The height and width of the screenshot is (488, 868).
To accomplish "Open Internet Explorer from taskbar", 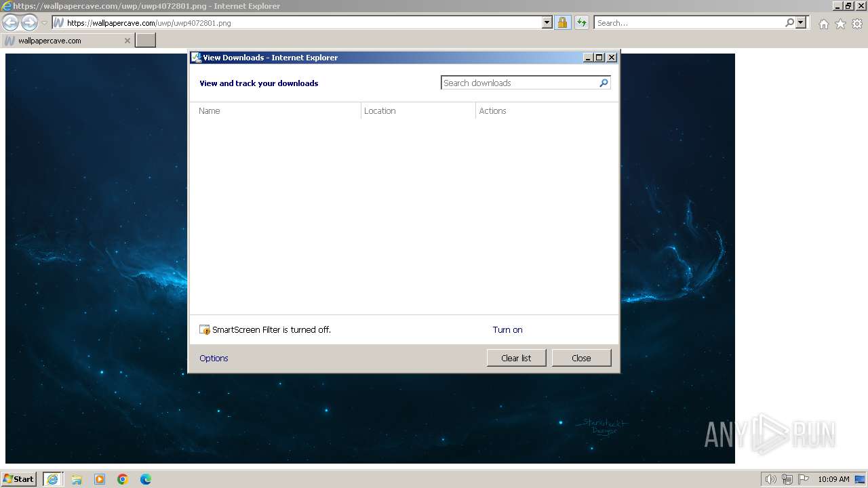I will pos(53,479).
